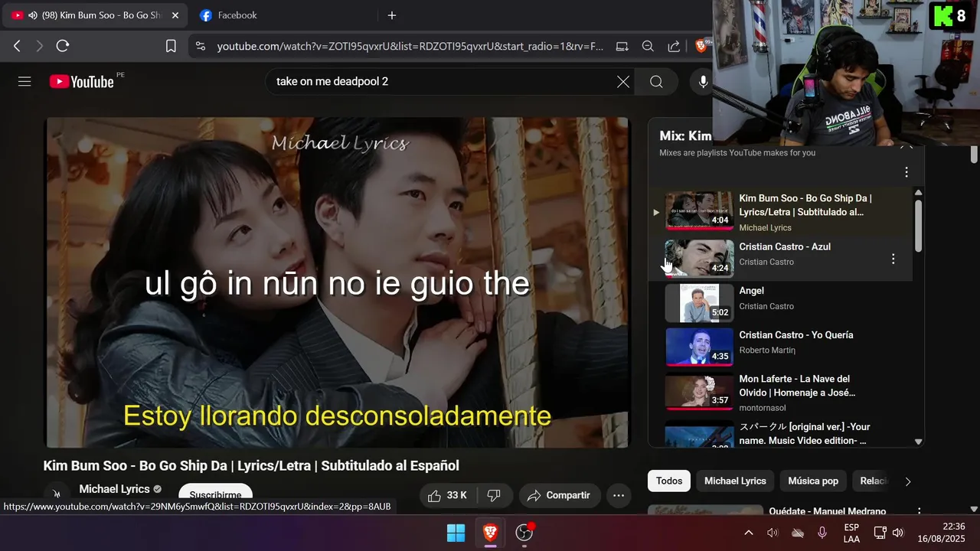Open the Windows Start menu
Viewport: 980px width, 551px height.
(x=456, y=533)
